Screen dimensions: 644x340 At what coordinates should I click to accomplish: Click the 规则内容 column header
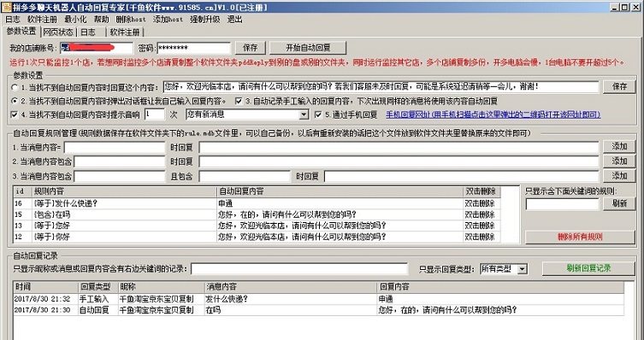[125, 191]
